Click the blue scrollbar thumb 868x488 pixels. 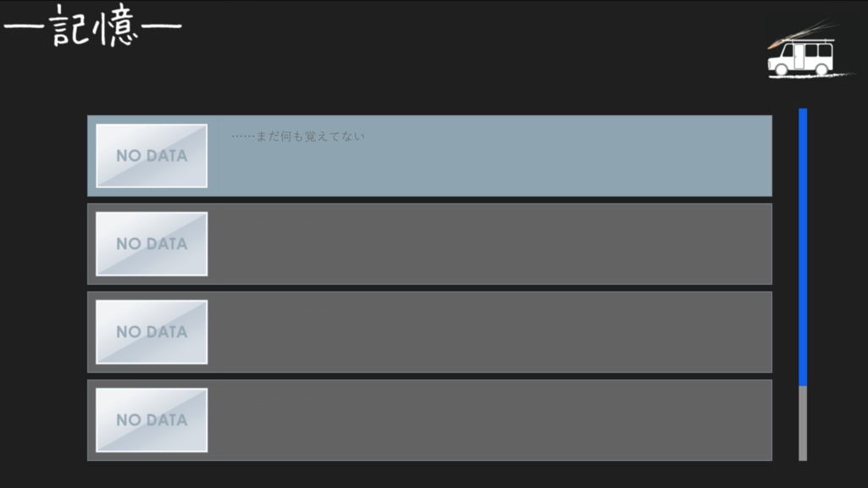803,246
